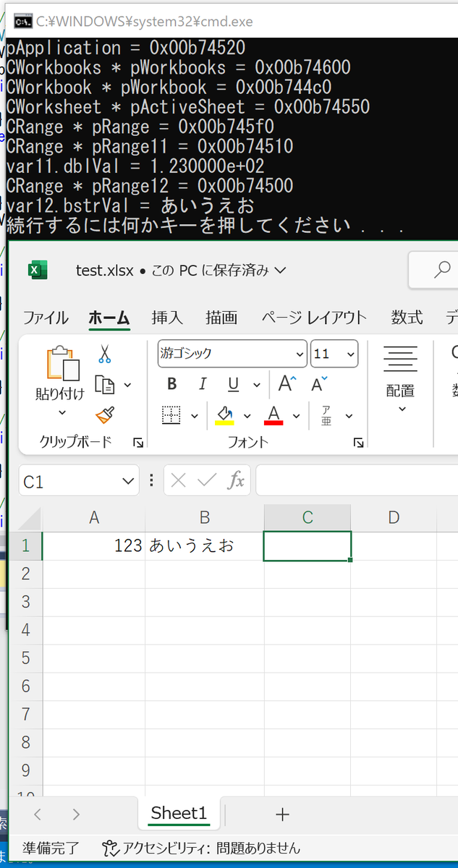The width and height of the screenshot is (458, 868).
Task: Toggle Bold formatting
Action: point(171,384)
